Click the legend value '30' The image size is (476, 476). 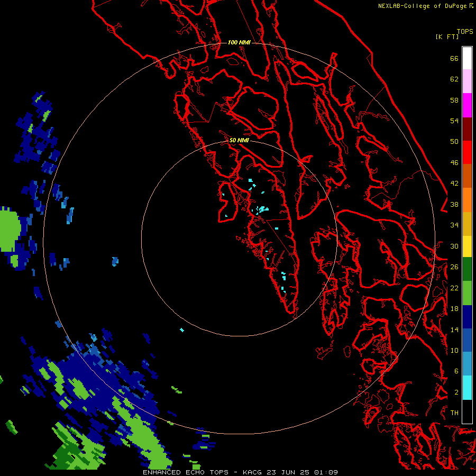(454, 246)
